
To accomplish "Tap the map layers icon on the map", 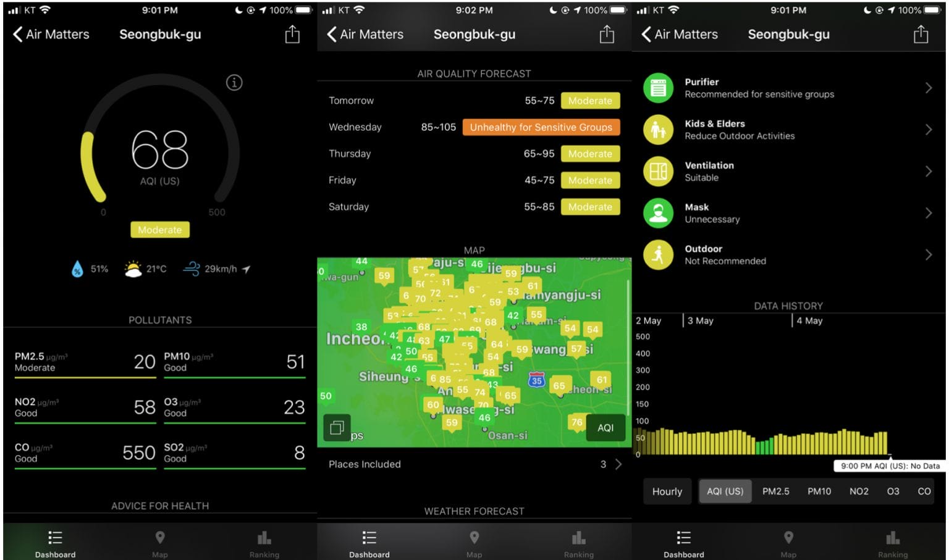I will click(338, 427).
